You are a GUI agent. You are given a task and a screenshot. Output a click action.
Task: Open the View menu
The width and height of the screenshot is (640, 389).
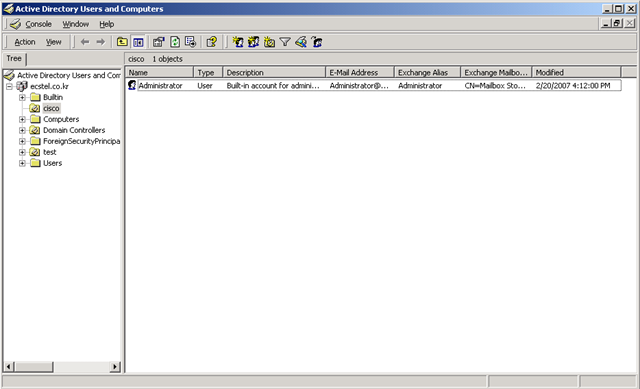pos(53,42)
